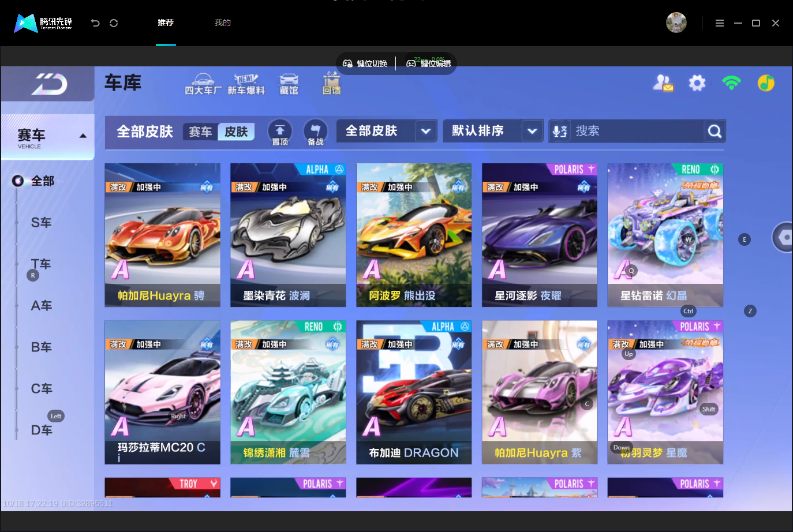Image resolution: width=793 pixels, height=532 pixels.
Task: Click the search magnifier icon
Action: [715, 132]
